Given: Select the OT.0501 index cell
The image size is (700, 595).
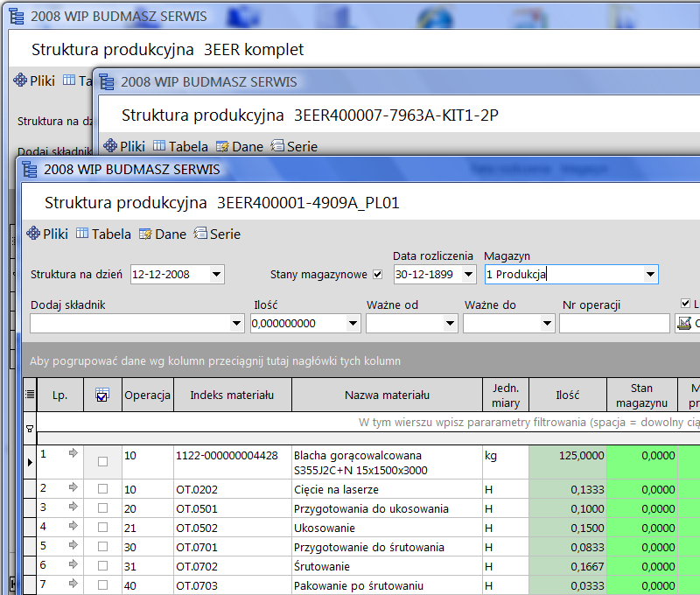Looking at the screenshot, I should click(x=233, y=508).
